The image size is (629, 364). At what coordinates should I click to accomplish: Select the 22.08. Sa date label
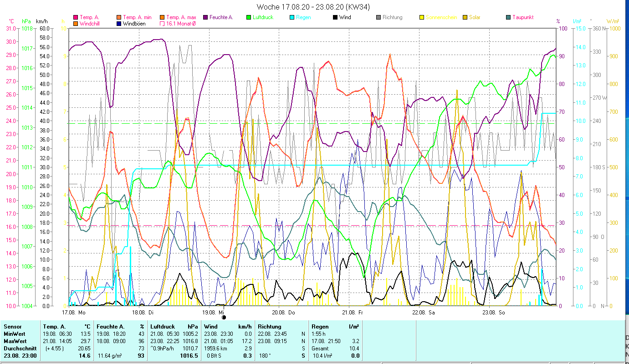[x=423, y=313]
